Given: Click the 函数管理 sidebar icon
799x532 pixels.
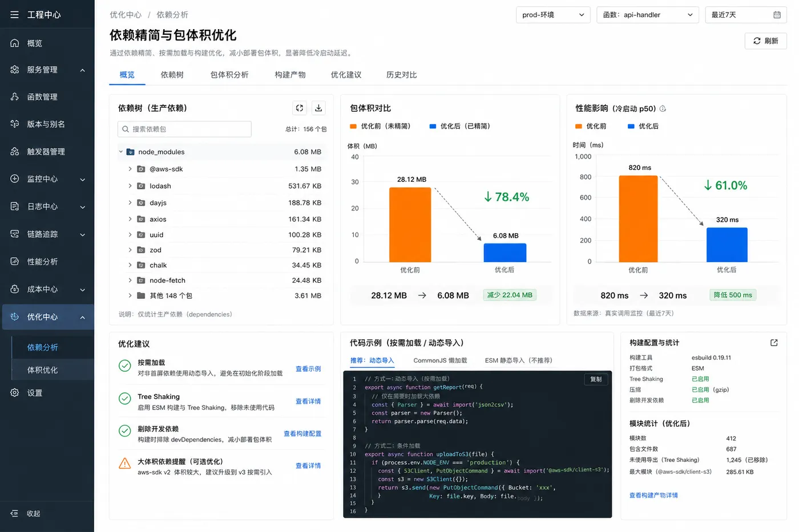Looking at the screenshot, I should 15,97.
